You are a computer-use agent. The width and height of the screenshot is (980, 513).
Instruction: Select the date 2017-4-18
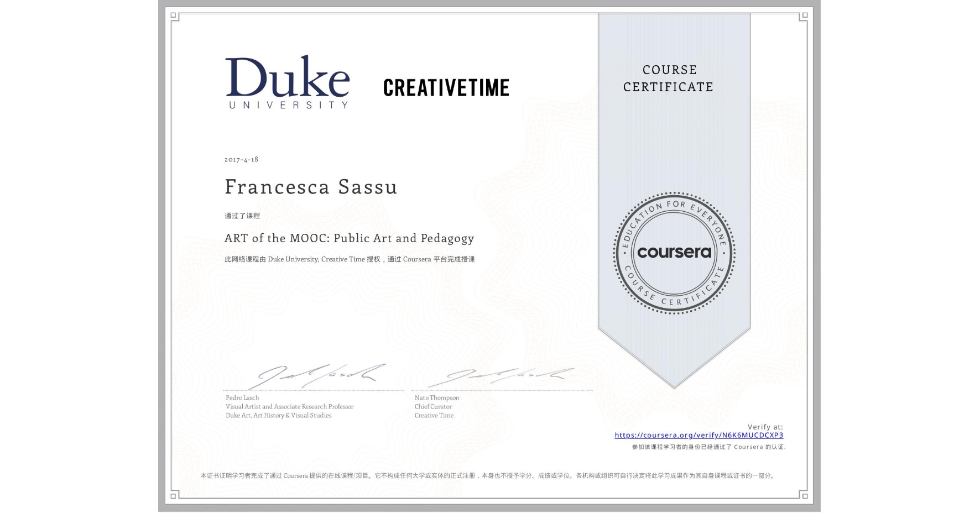coord(241,159)
